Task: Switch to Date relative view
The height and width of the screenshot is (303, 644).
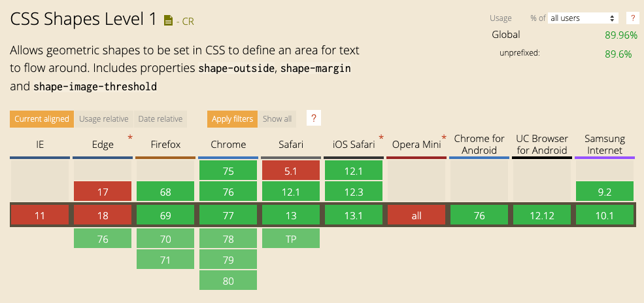Action: click(x=160, y=118)
